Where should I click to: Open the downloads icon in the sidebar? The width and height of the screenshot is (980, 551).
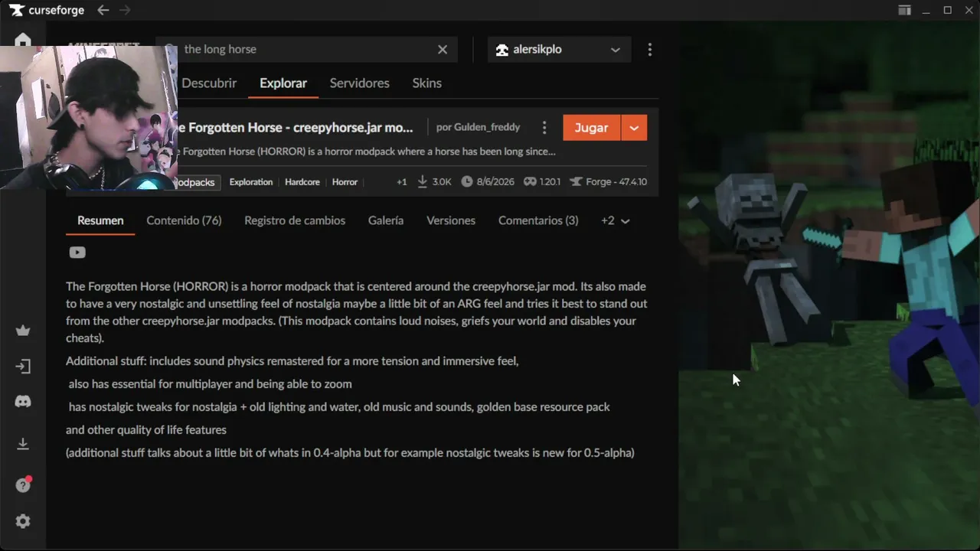(x=23, y=444)
